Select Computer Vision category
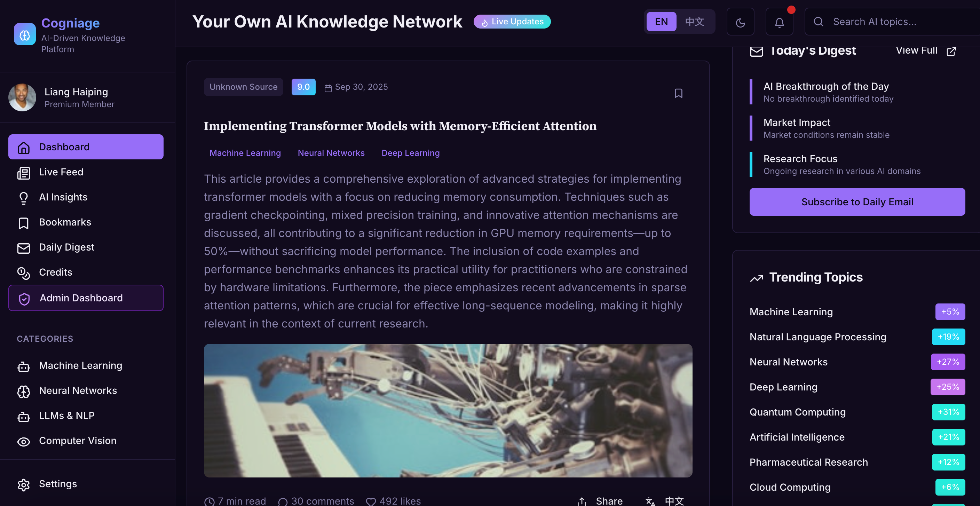980x506 pixels. pyautogui.click(x=78, y=441)
